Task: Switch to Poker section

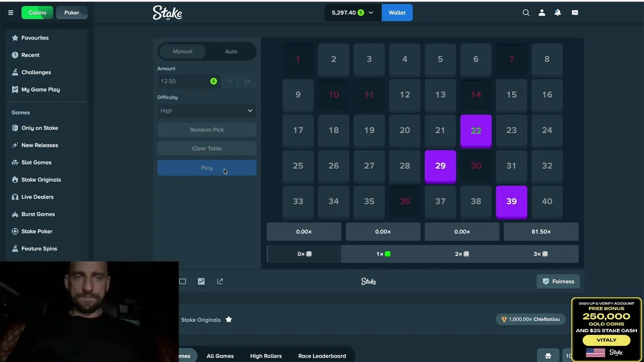Action: [71, 13]
